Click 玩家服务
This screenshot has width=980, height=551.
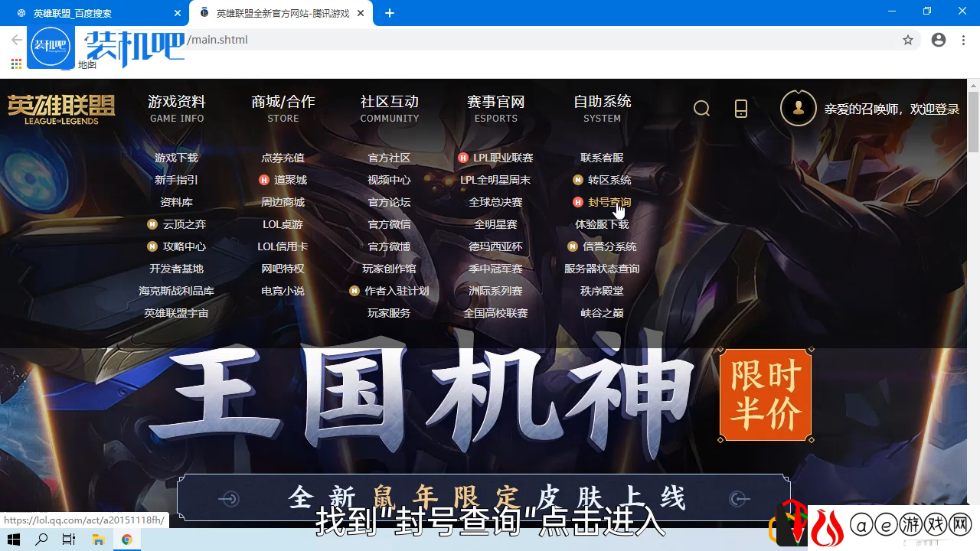tap(390, 313)
